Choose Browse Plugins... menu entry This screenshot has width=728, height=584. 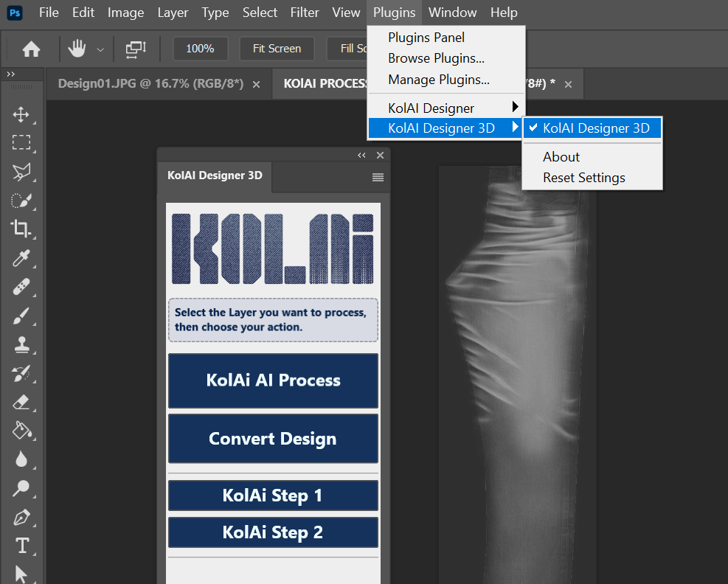coord(446,58)
